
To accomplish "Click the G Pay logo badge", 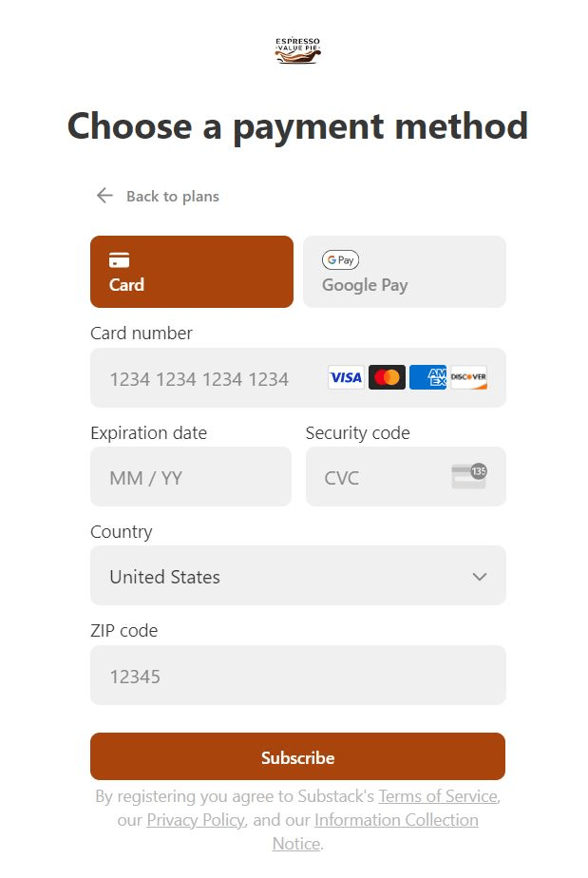I will pyautogui.click(x=340, y=260).
